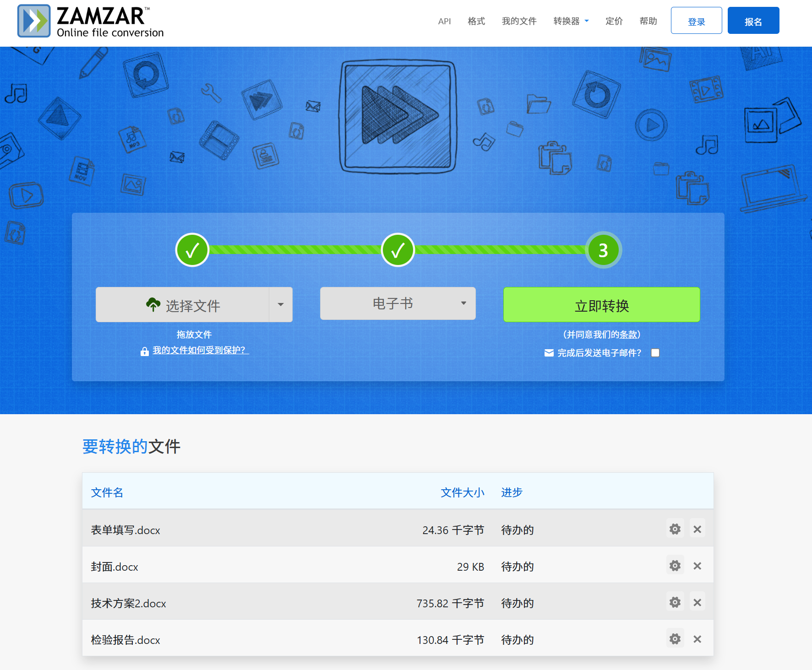812x670 pixels.
Task: Open conversion settings gear for 检验报告.docx
Action: coord(675,638)
